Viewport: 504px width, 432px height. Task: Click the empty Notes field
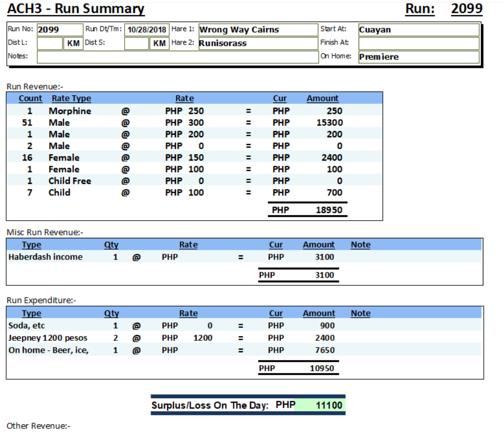pos(177,57)
